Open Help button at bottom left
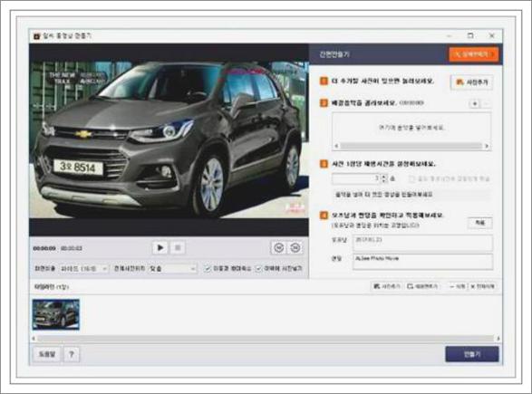This screenshot has height=394, width=532. [x=47, y=354]
